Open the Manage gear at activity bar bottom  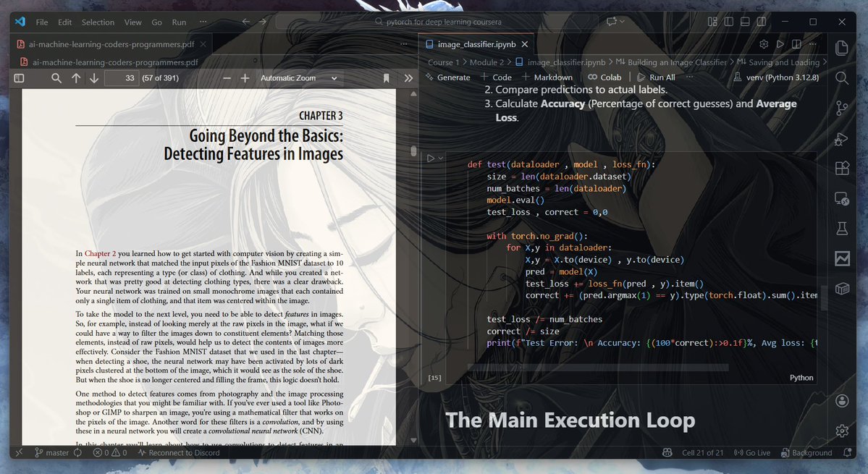pos(842,431)
